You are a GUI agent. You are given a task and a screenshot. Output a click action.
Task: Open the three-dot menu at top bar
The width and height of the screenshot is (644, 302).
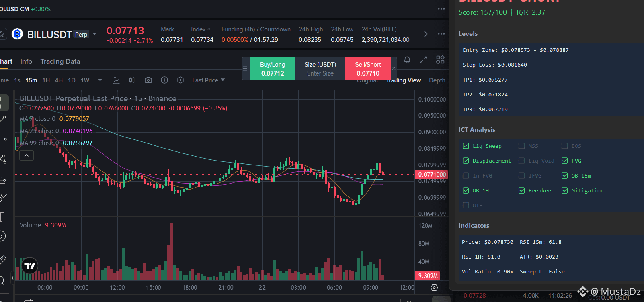441,9
